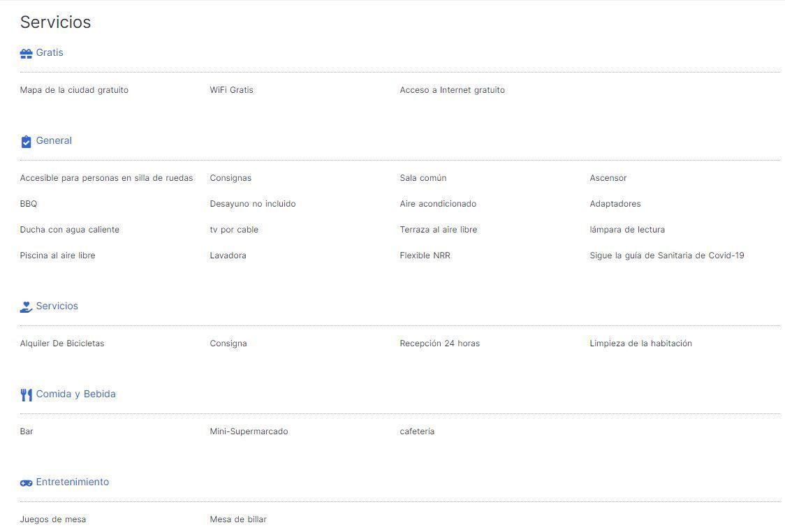Click the Piscina al aire libre item
Viewport: 785px width, 532px height.
[57, 256]
